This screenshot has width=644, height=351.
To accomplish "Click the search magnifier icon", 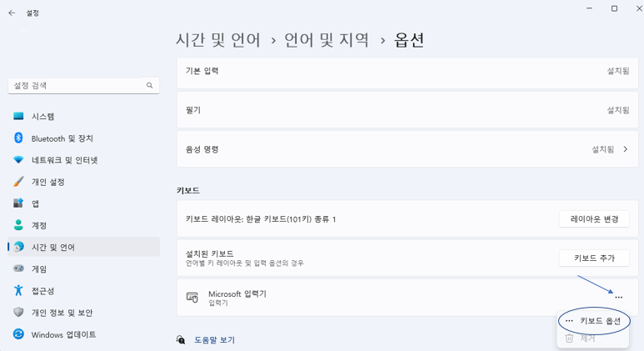I will 150,86.
